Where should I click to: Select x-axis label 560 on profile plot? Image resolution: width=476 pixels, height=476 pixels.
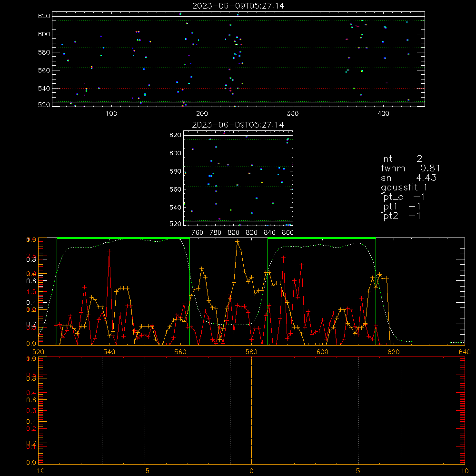click(180, 352)
